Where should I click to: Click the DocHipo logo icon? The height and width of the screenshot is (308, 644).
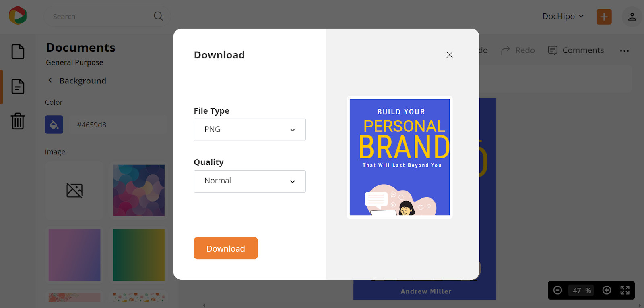(18, 16)
